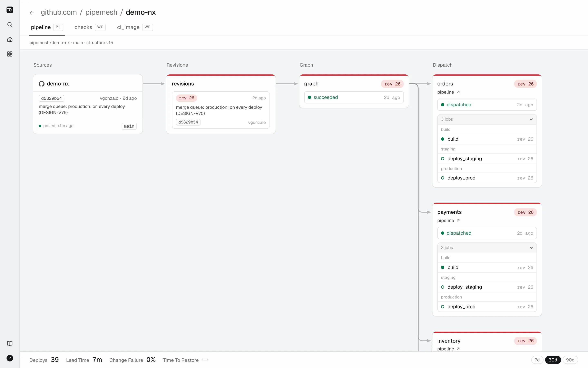The height and width of the screenshot is (368, 588).
Task: Click payments dispatched status row
Action: point(487,233)
